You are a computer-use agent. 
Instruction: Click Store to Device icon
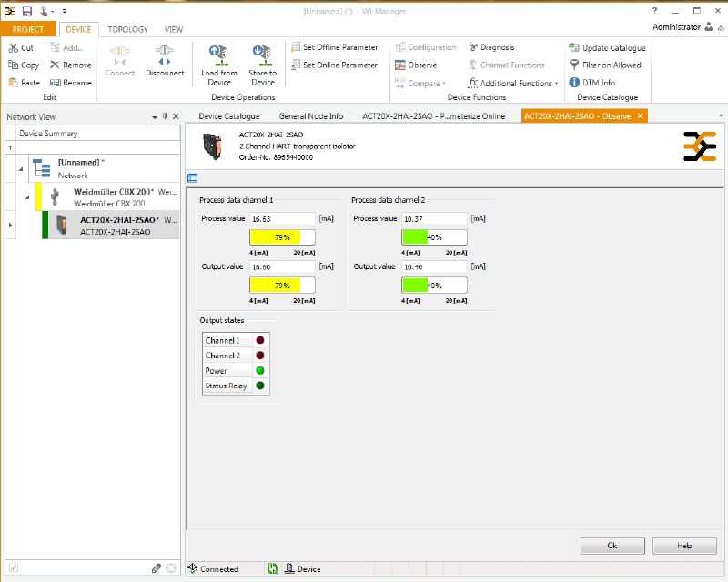(x=262, y=56)
